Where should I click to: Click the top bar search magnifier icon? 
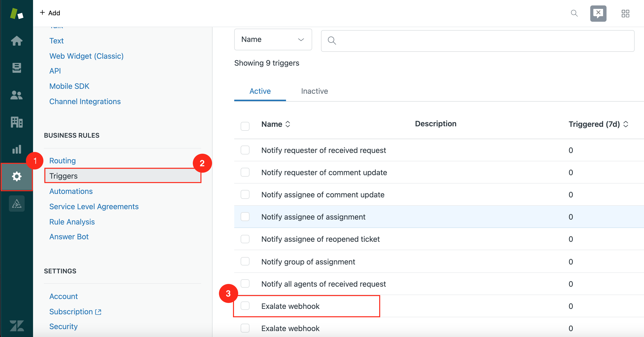[574, 13]
